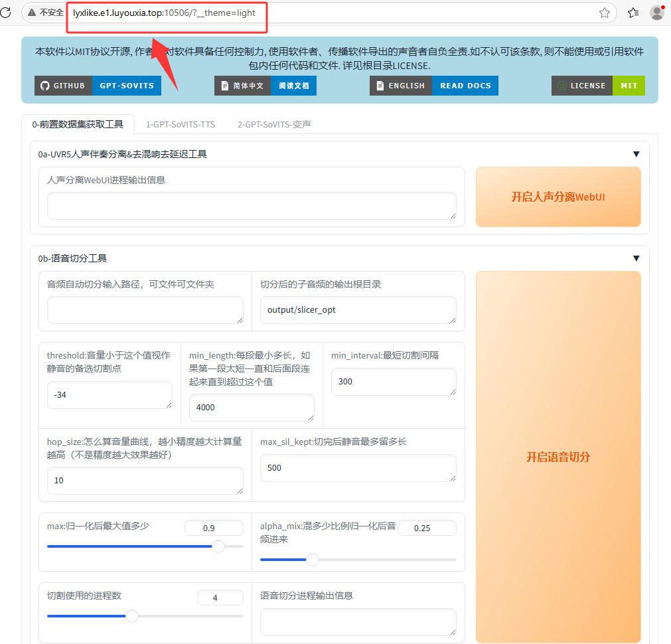The height and width of the screenshot is (644, 671).
Task: Open the browser favorites list icon
Action: (633, 13)
